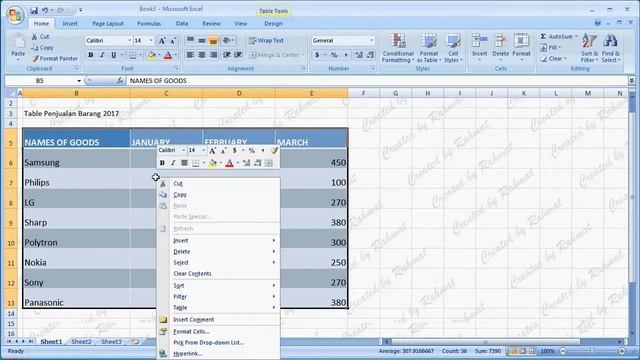
Task: Open Format as Table gallery
Action: click(x=429, y=48)
